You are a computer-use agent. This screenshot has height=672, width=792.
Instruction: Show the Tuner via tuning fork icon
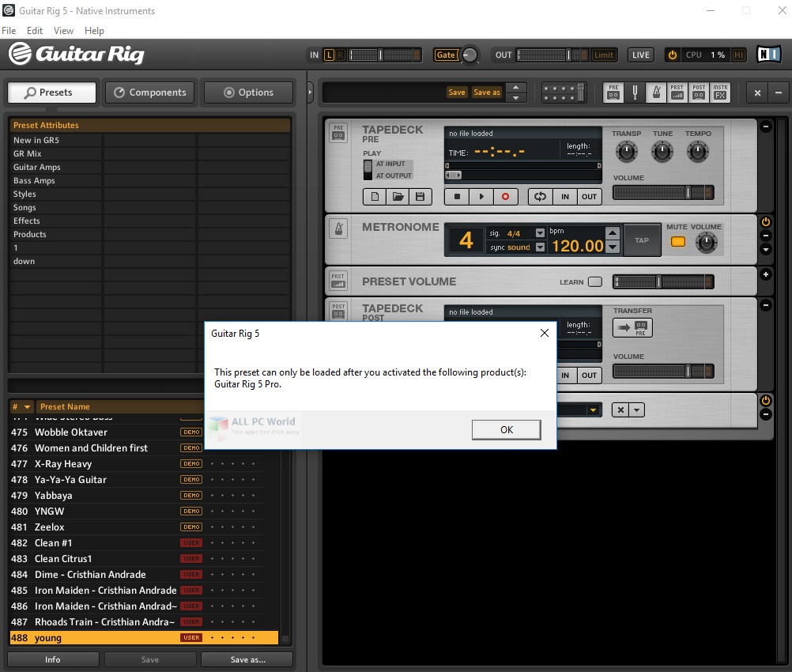click(635, 92)
